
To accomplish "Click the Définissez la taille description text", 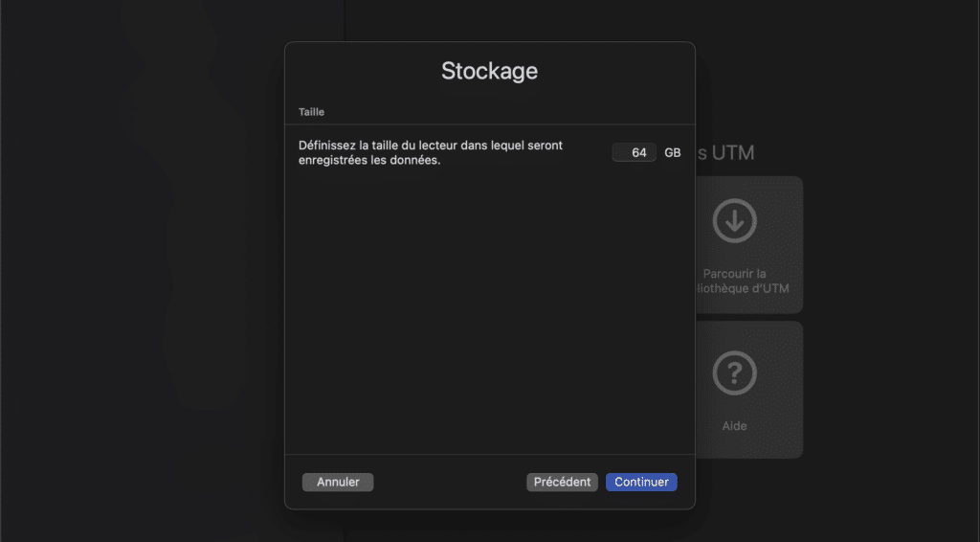I will pyautogui.click(x=431, y=152).
